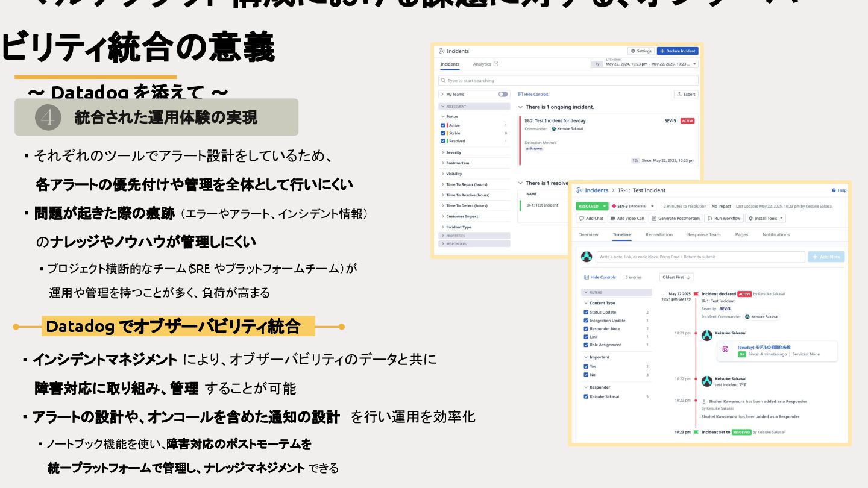Uncheck Keisuke Sakasai responder filter checkbox
Viewport: 868px width, 488px height.
[x=586, y=396]
